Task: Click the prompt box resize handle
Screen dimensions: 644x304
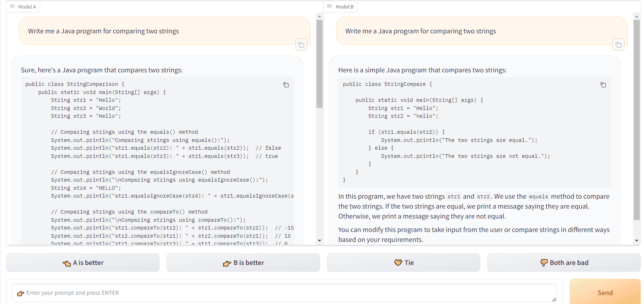Action: point(554,300)
